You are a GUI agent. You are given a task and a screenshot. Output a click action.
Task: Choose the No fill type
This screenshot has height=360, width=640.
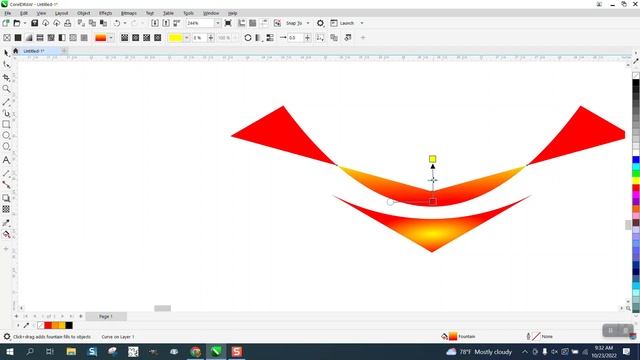(7, 38)
